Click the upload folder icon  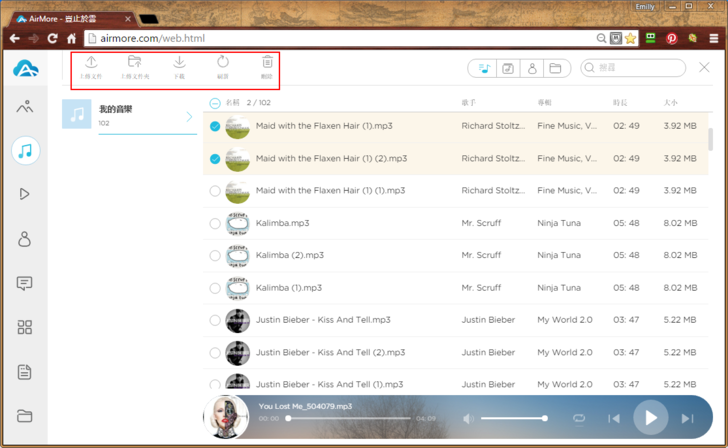(x=135, y=66)
